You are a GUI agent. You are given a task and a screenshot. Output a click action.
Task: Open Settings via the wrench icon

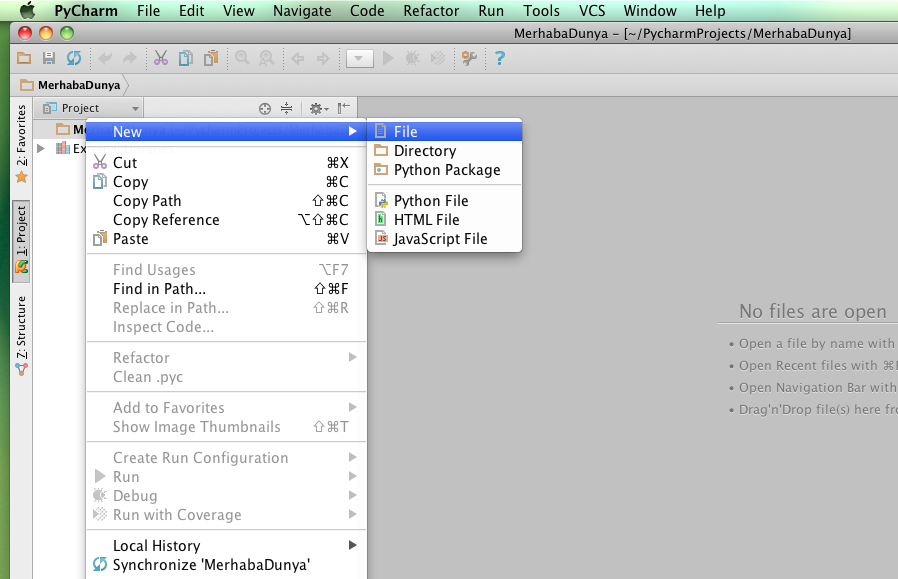point(469,58)
